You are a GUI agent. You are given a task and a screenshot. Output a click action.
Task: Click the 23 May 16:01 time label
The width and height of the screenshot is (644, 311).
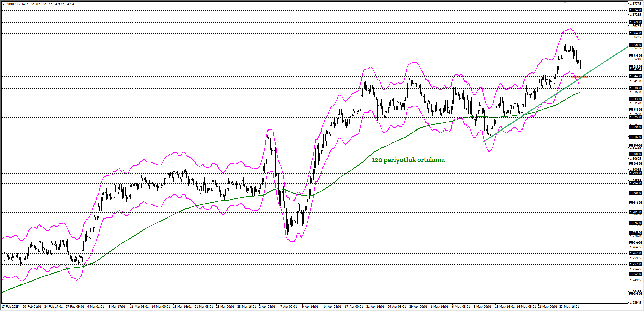tap(569, 307)
